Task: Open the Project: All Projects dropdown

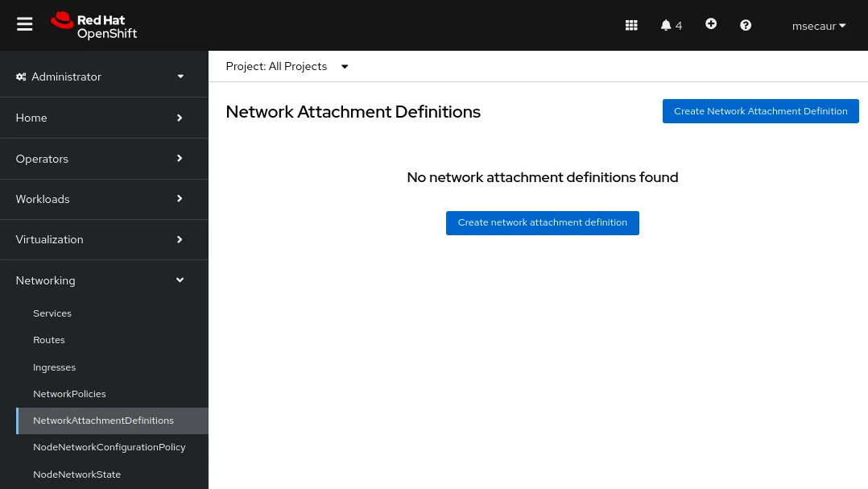Action: pos(287,66)
